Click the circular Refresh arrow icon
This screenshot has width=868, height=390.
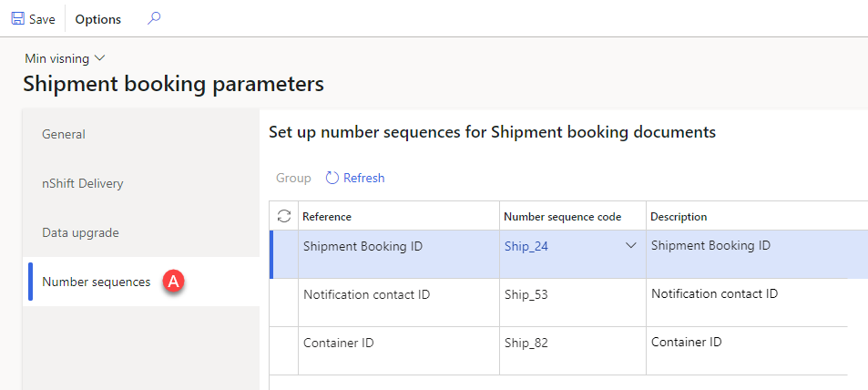coord(332,178)
